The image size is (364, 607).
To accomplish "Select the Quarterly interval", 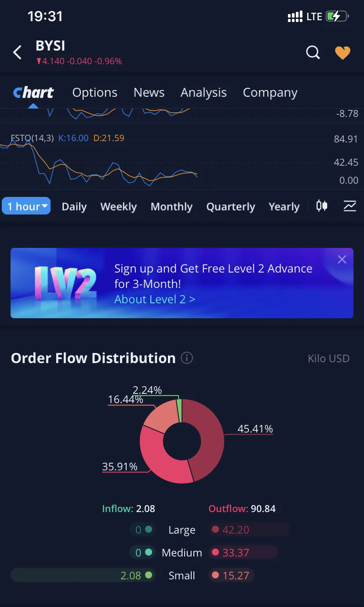I will point(230,207).
